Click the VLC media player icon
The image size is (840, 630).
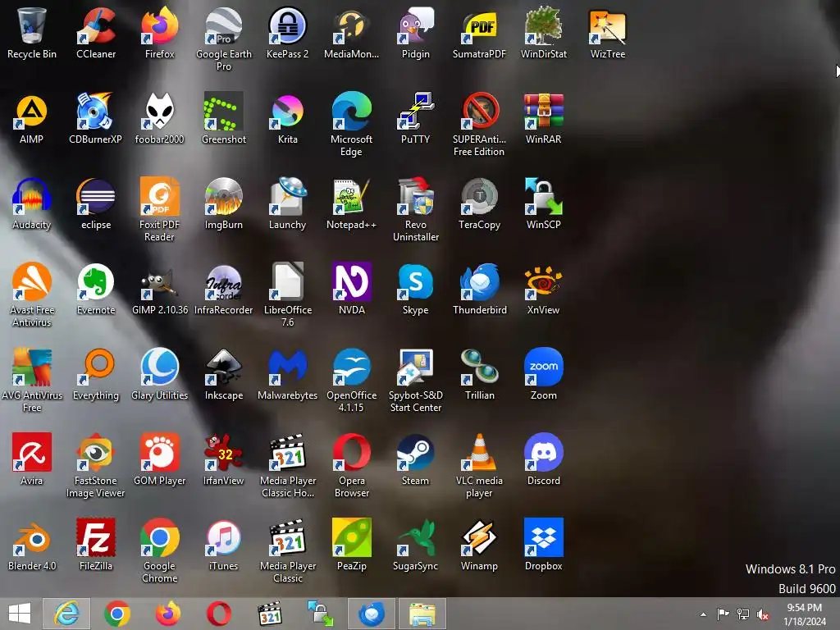coord(479,465)
